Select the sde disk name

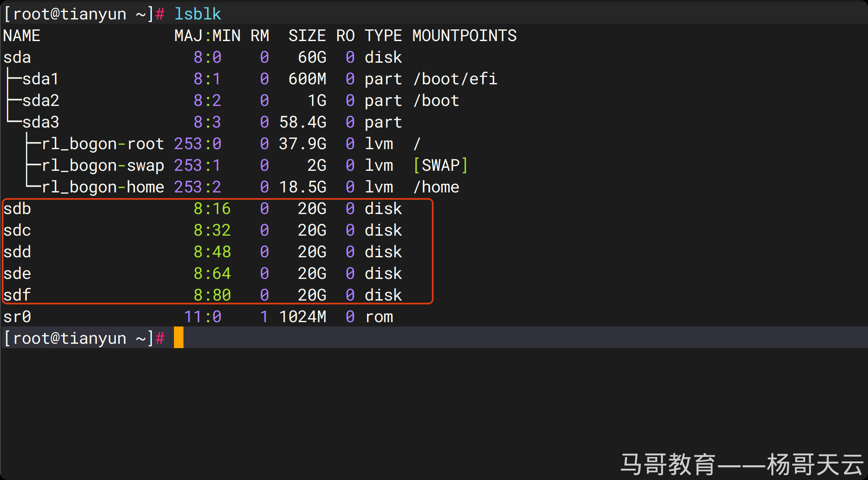tap(17, 274)
